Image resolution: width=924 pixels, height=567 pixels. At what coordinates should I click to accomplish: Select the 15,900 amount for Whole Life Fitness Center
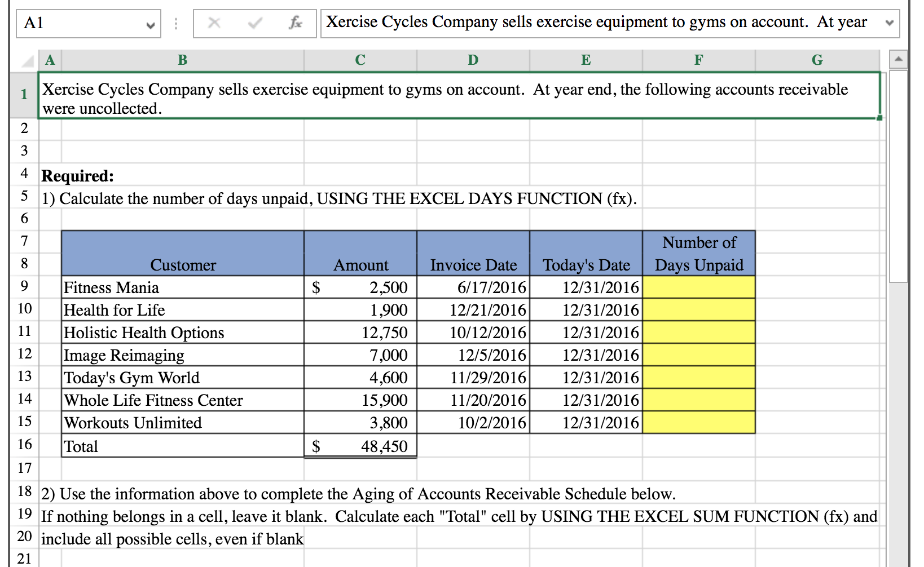point(359,400)
